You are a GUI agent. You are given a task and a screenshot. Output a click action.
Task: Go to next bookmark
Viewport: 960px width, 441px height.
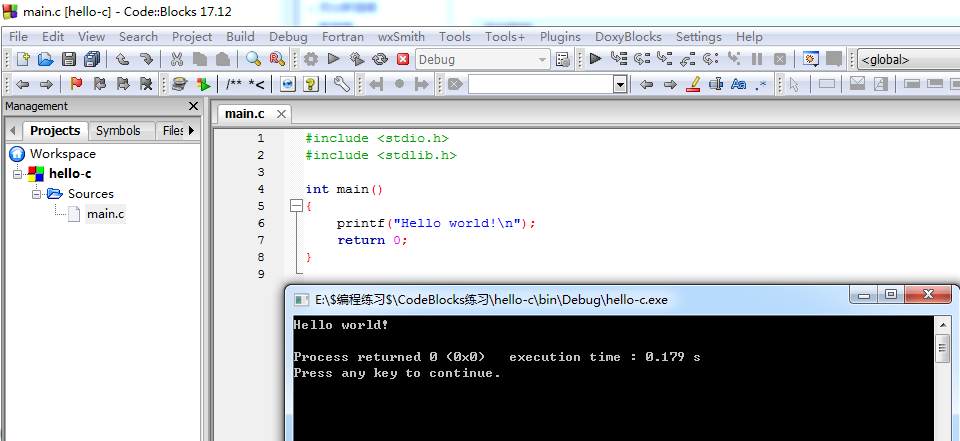[x=123, y=84]
